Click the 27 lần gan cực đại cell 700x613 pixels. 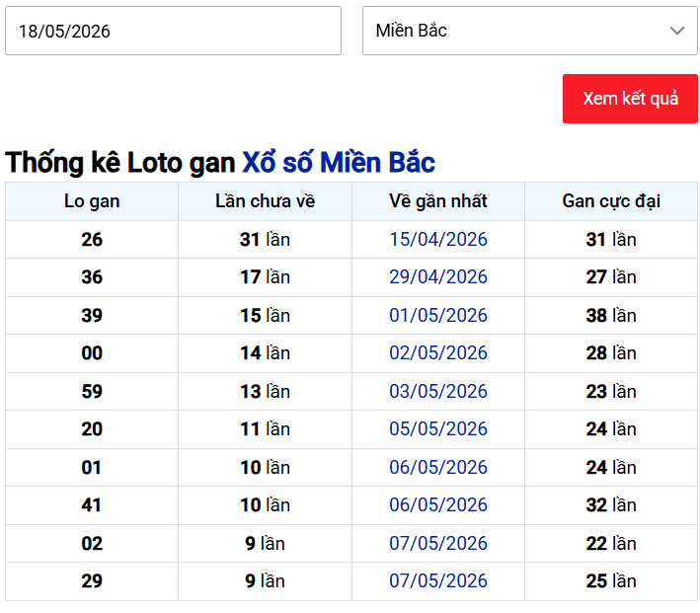click(x=611, y=276)
